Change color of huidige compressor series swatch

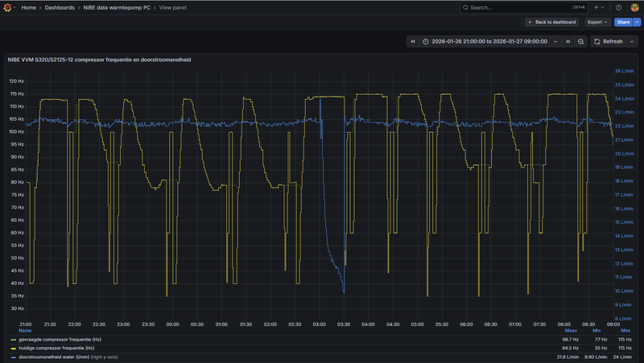click(13, 349)
